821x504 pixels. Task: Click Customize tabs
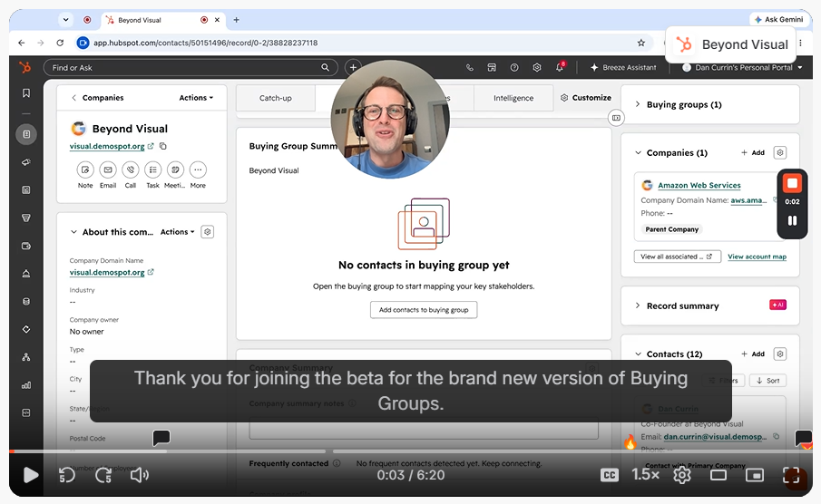pyautogui.click(x=586, y=98)
